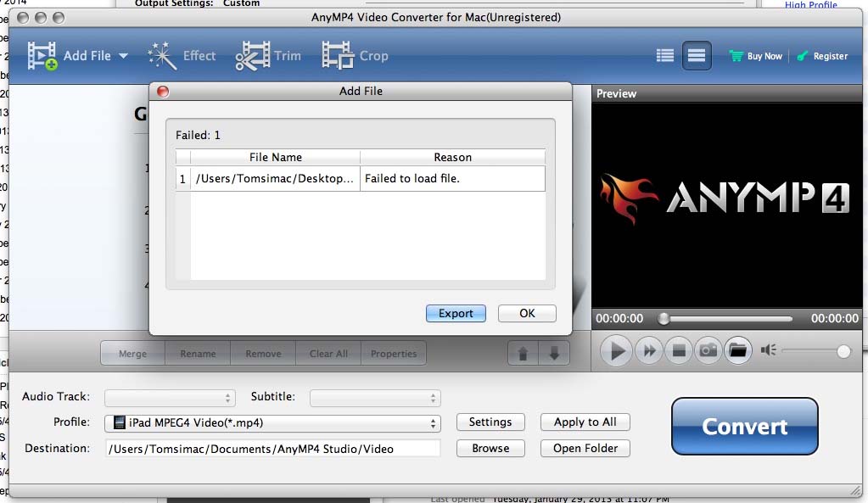This screenshot has height=503, width=868.
Task: Click the total duration 00:00:00 on the right
Action: [835, 319]
